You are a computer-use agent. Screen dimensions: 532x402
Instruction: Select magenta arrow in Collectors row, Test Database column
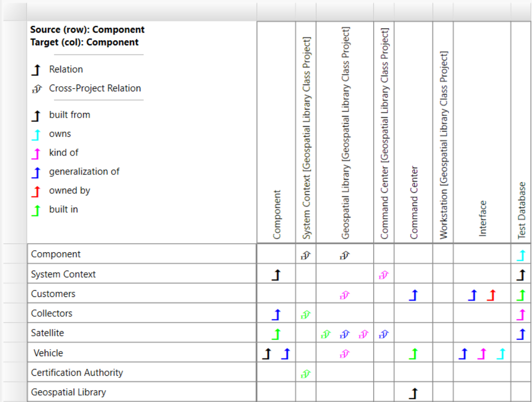(x=521, y=314)
